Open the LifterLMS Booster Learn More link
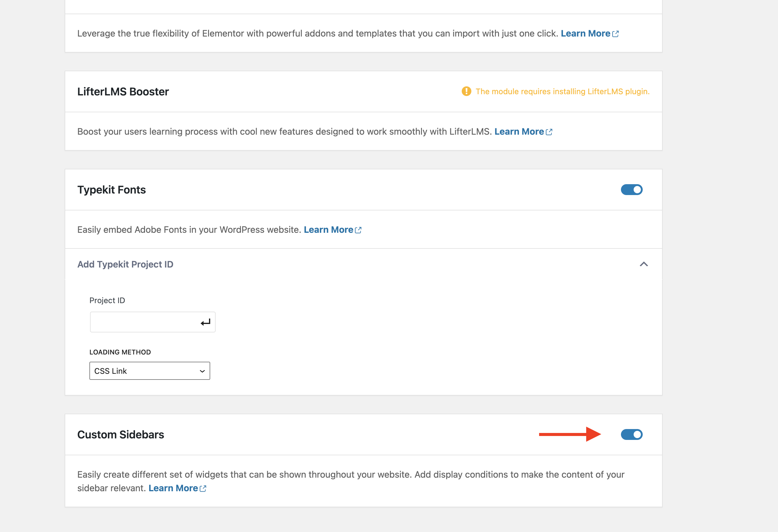778x532 pixels. click(x=519, y=132)
